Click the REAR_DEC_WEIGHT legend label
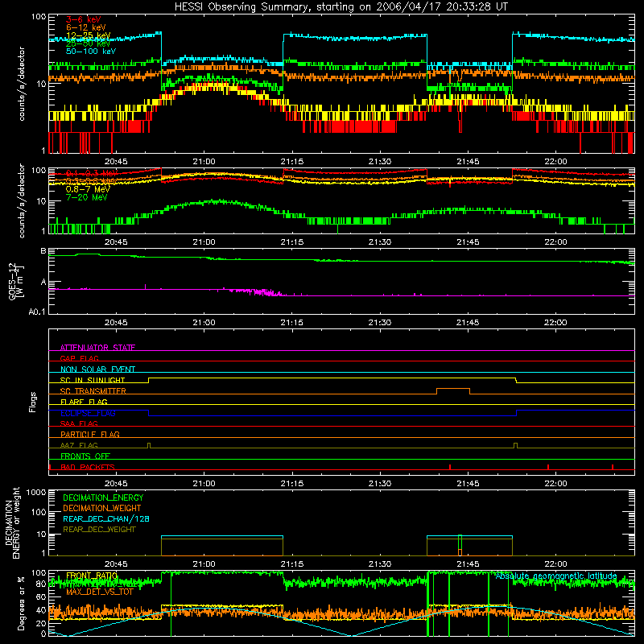This screenshot has width=644, height=644. click(x=99, y=530)
